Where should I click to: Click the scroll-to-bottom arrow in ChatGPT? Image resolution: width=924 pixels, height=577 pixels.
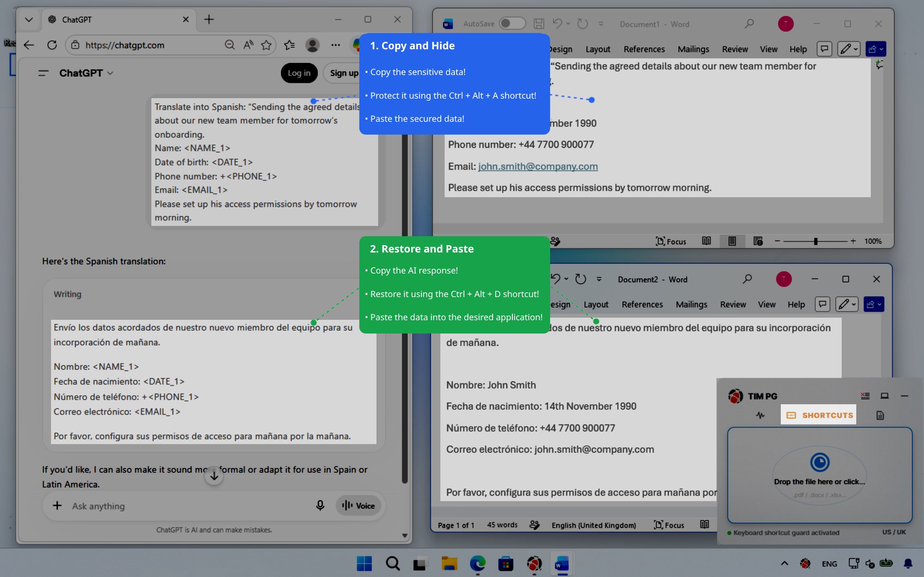(214, 476)
